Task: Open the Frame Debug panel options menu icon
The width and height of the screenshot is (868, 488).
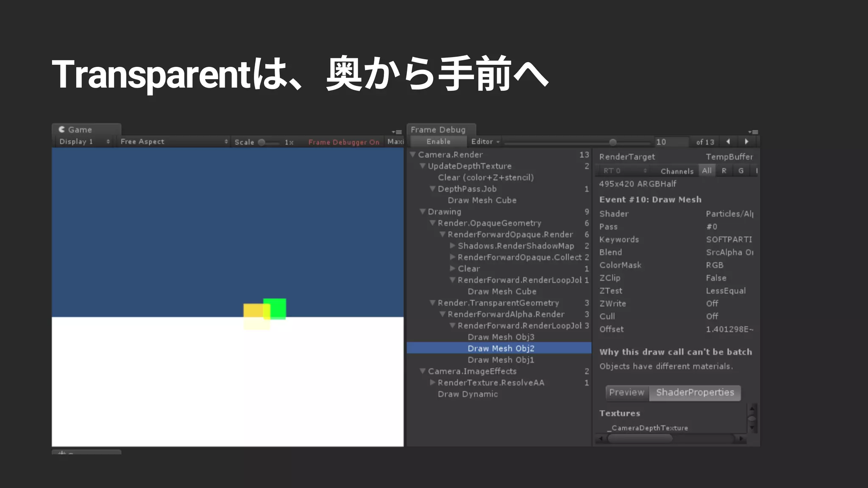Action: click(x=753, y=132)
